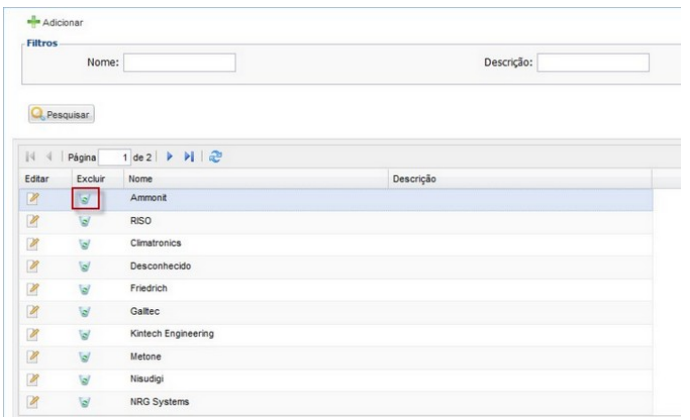Focus the Descrição filter input
The height and width of the screenshot is (420, 690).
[x=593, y=63]
